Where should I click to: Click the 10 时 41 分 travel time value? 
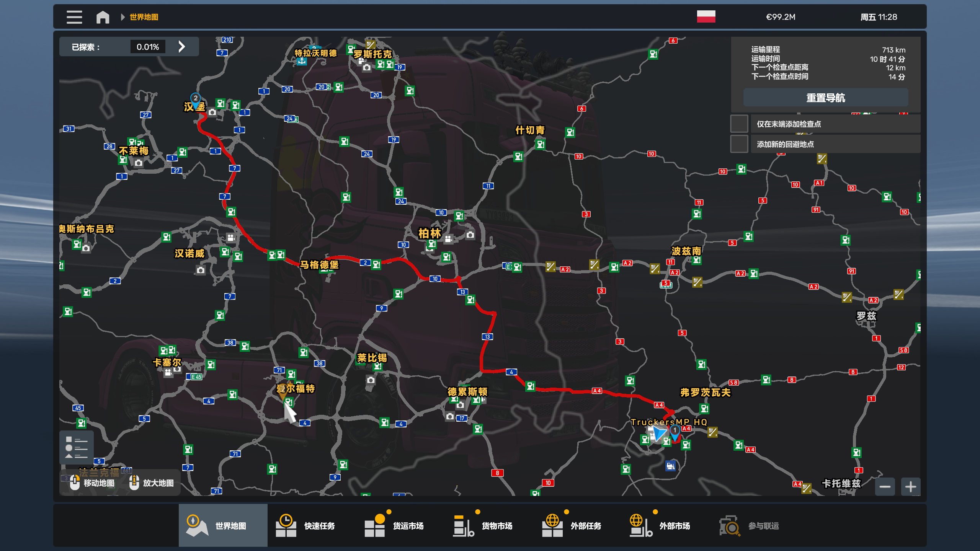click(x=887, y=59)
